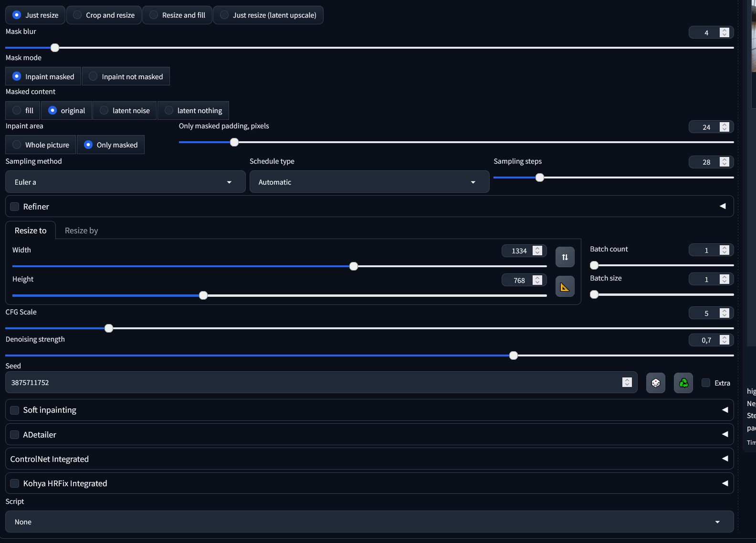Select Just resize mode

[x=35, y=15]
